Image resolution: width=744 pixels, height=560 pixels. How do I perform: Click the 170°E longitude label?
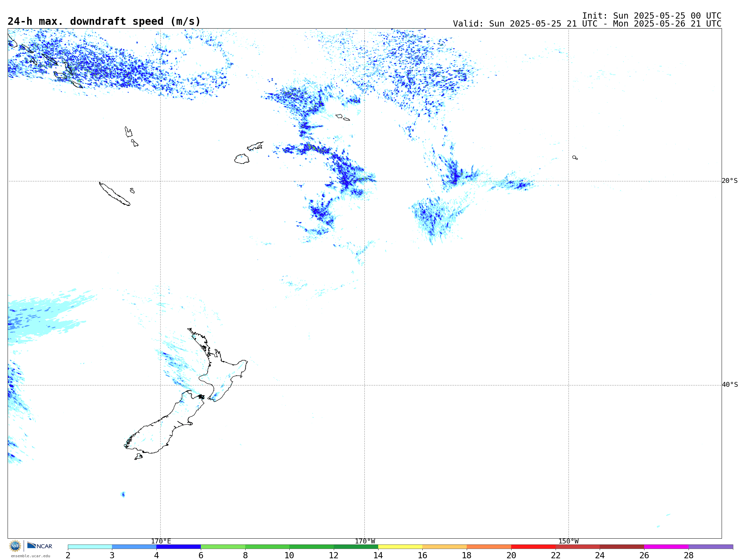161,541
